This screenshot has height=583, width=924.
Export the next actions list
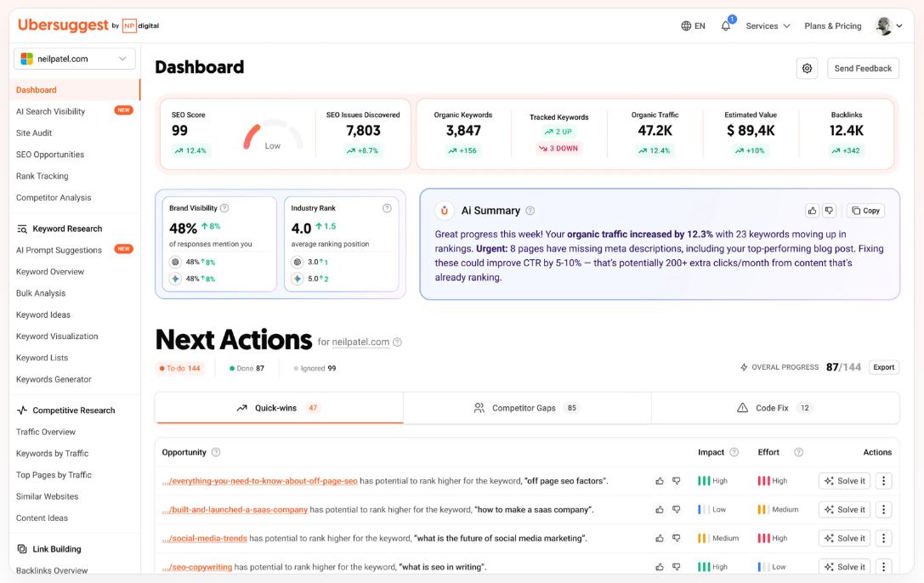tap(883, 367)
